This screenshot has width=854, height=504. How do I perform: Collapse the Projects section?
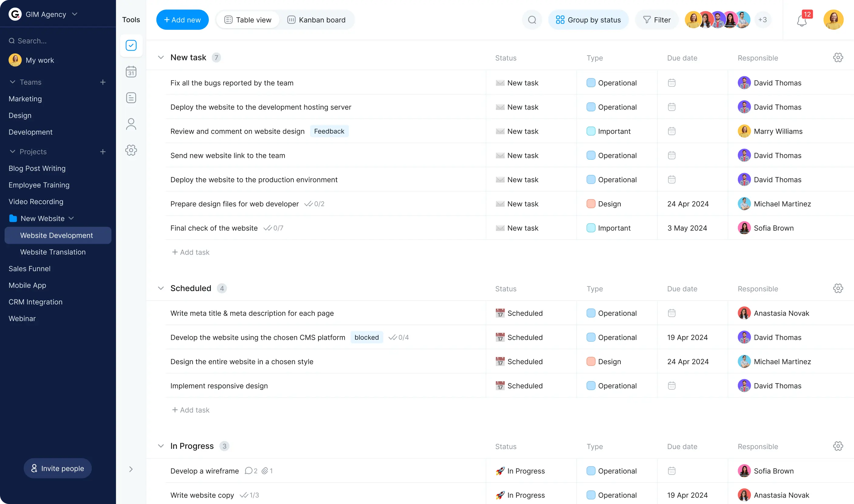[12, 152]
